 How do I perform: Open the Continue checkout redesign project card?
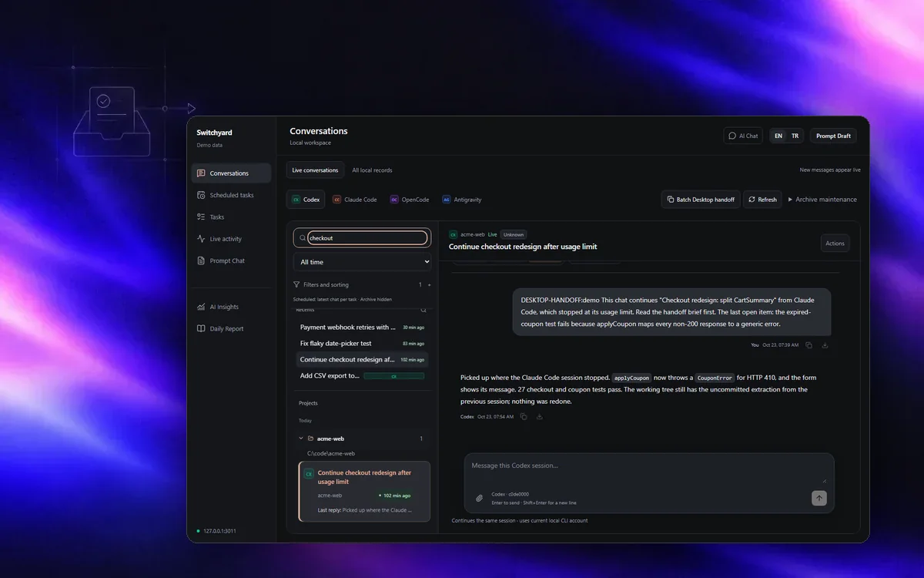click(x=364, y=492)
